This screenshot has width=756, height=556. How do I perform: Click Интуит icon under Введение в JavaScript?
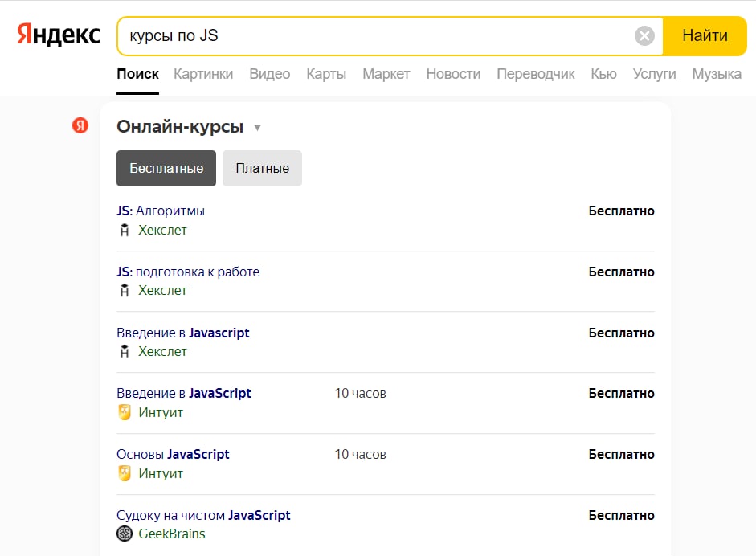pyautogui.click(x=125, y=412)
